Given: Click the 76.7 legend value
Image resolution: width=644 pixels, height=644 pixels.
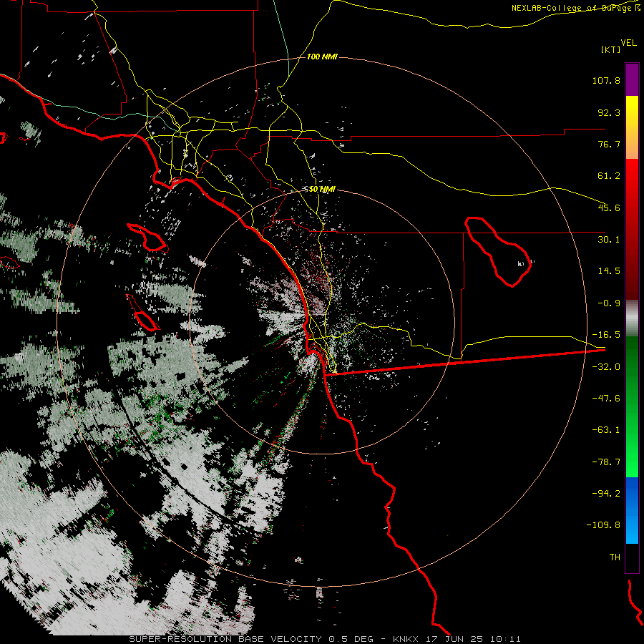Looking at the screenshot, I should point(609,144).
